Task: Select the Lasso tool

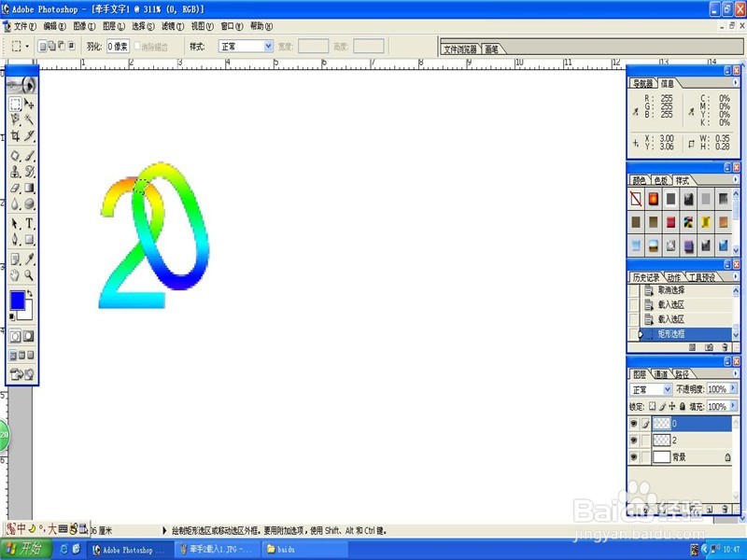Action: coord(13,118)
